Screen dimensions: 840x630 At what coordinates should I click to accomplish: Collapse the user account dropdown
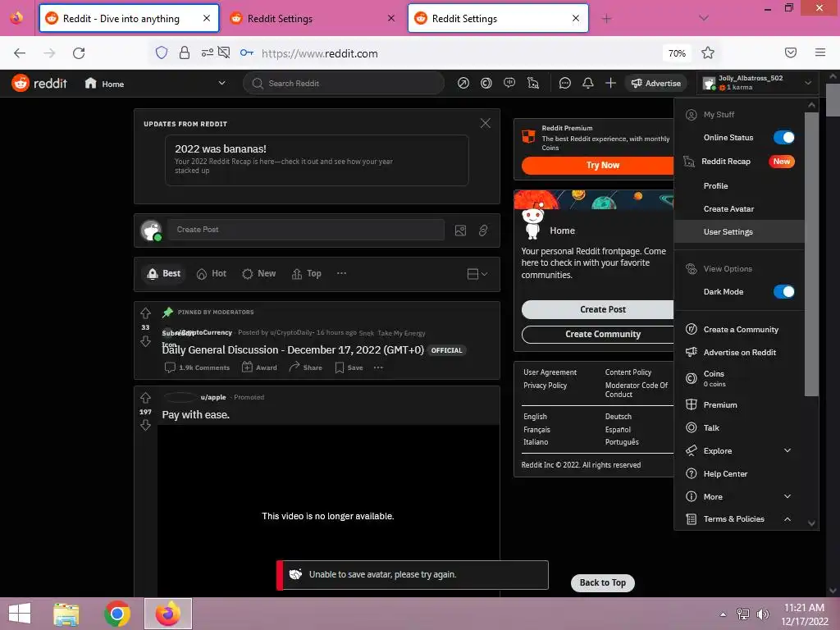coord(808,83)
